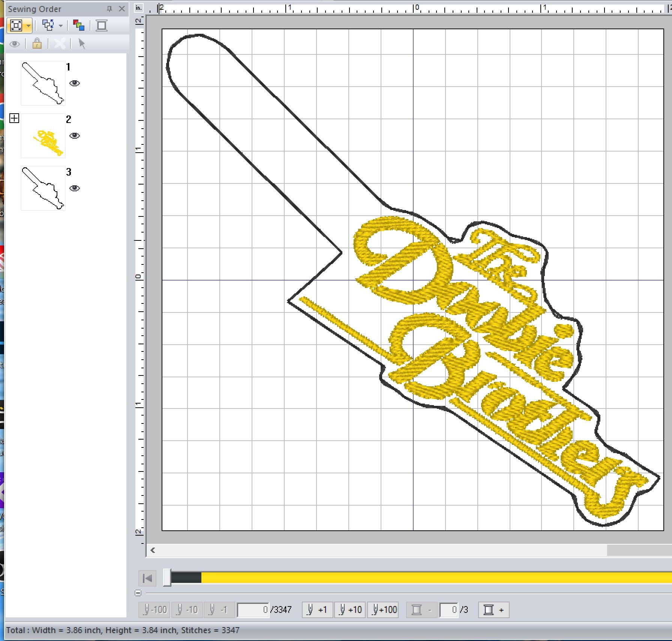Click the previous color frame minus button
The height and width of the screenshot is (641, 672).
[x=421, y=610]
